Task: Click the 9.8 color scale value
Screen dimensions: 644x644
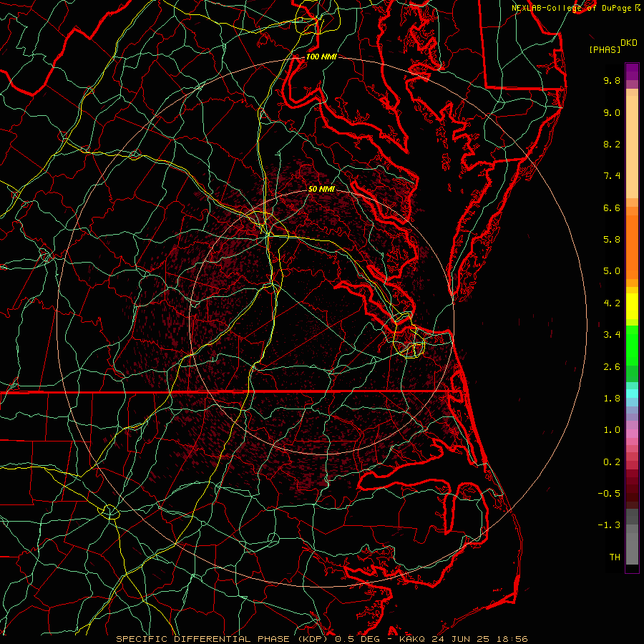Action: (612, 80)
